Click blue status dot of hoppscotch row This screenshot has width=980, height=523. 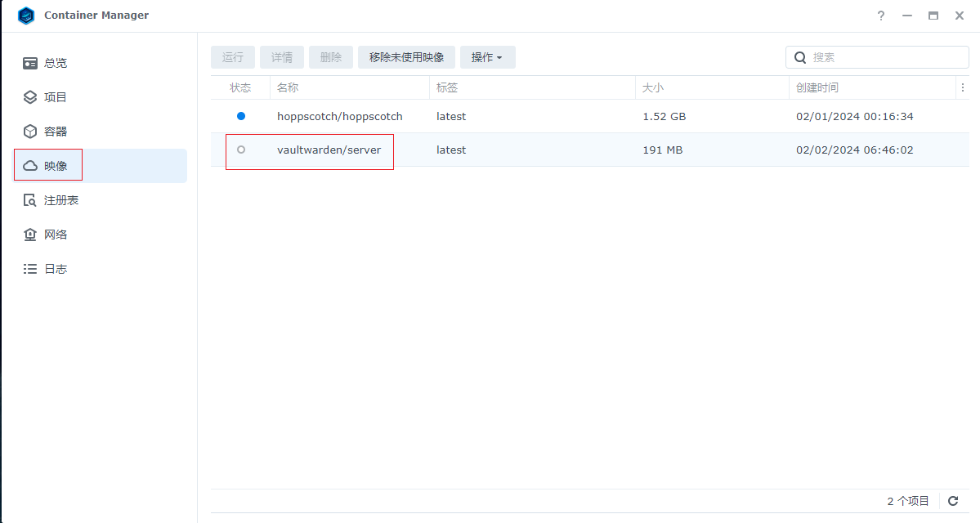[241, 116]
